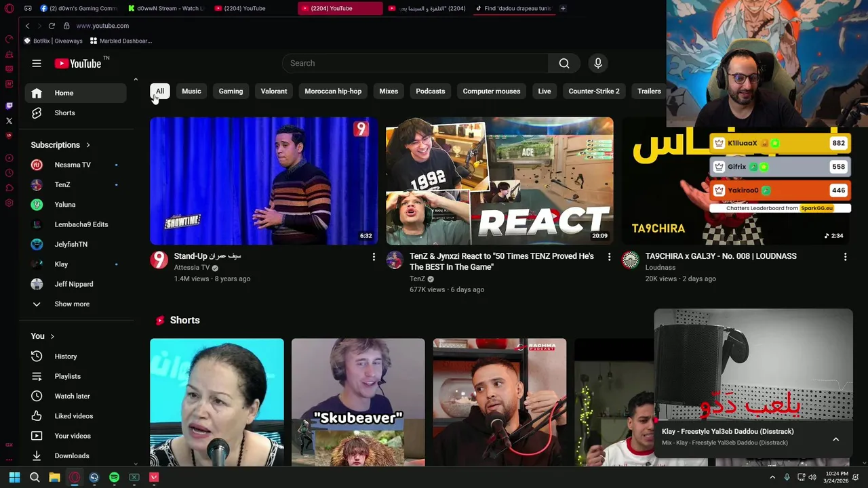Expand the mini player chevron

point(835,439)
